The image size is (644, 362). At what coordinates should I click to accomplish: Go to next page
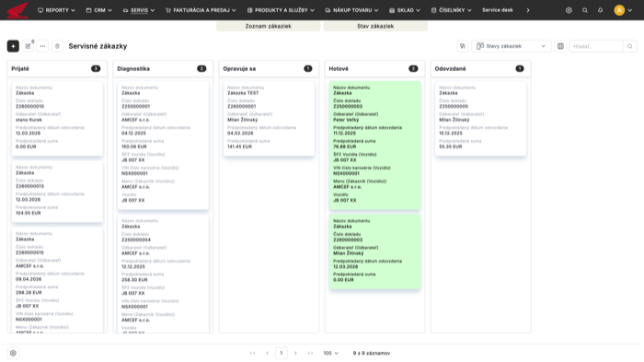tap(295, 353)
